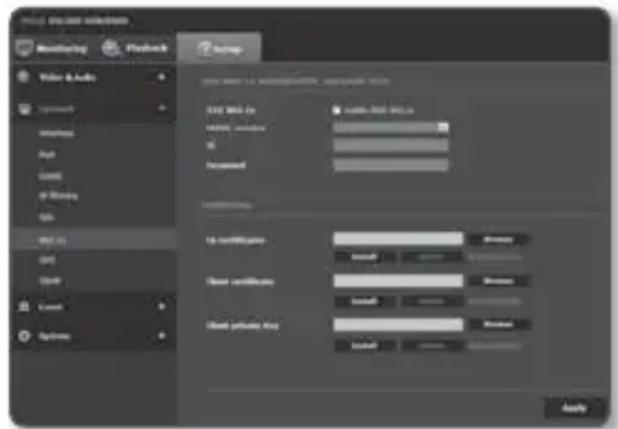618x429 pixels.
Task: Focus the ID input field
Action: (x=391, y=145)
